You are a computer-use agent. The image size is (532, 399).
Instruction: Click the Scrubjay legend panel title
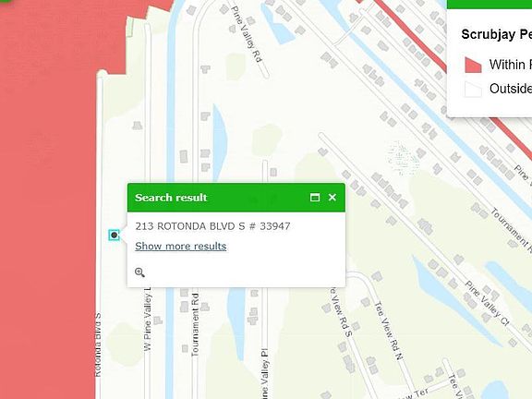pos(496,34)
